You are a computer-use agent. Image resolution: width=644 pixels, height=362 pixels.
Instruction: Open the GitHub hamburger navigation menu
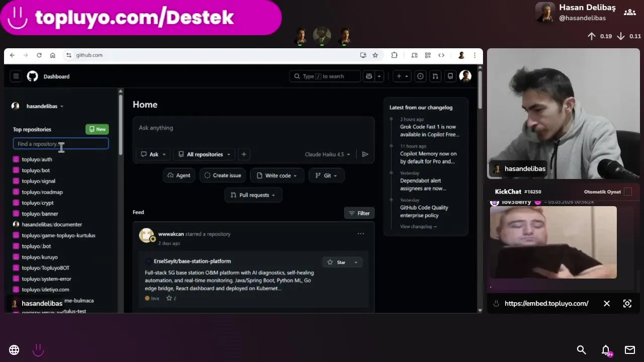[x=16, y=76]
